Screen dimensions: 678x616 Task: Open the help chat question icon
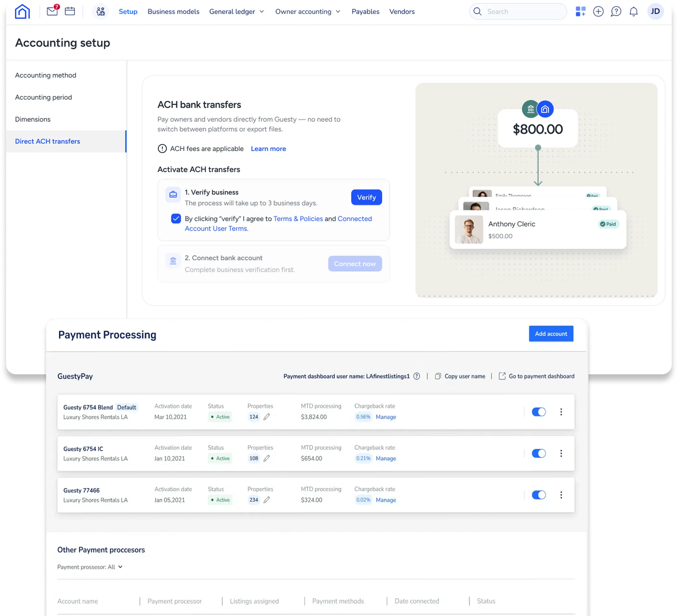616,11
